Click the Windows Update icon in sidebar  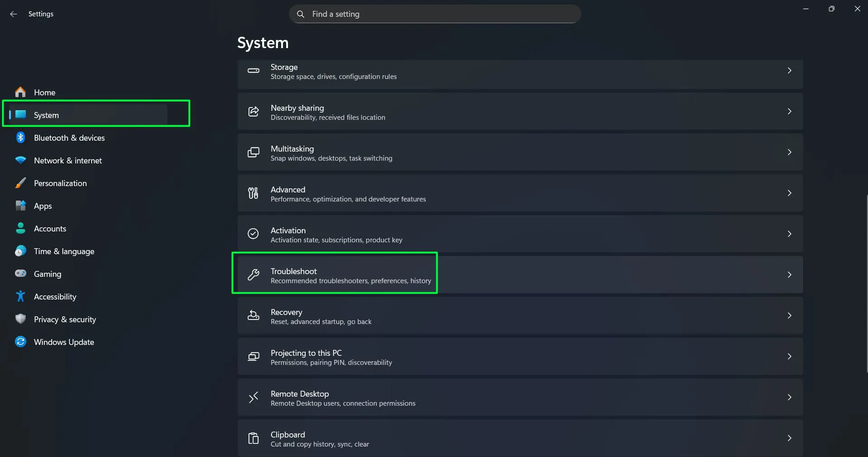click(20, 342)
